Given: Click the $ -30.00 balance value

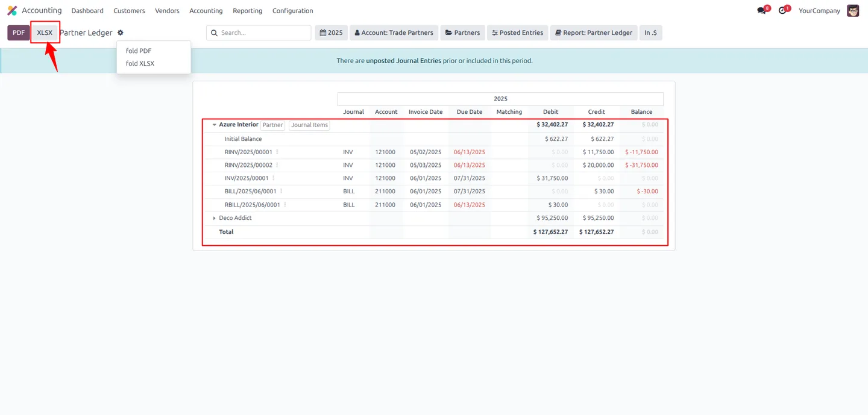Looking at the screenshot, I should point(647,192).
